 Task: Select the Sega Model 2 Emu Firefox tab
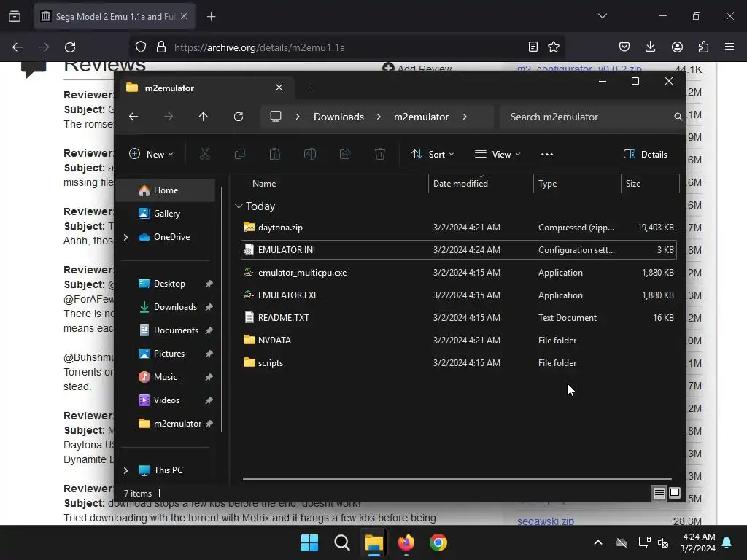[x=115, y=16]
